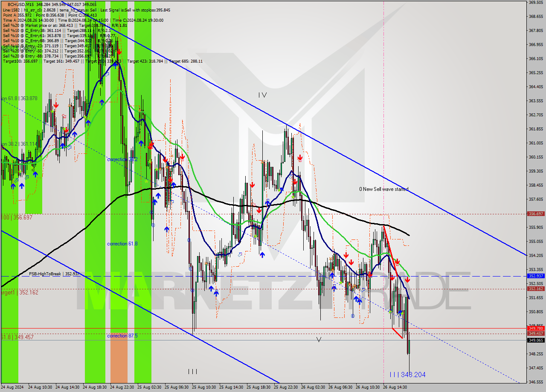Image resolution: width=546 pixels, height=392 pixels.
Task: Click the 'FSB-HighToBreak | 352.937' label
Action: pyautogui.click(x=54, y=274)
